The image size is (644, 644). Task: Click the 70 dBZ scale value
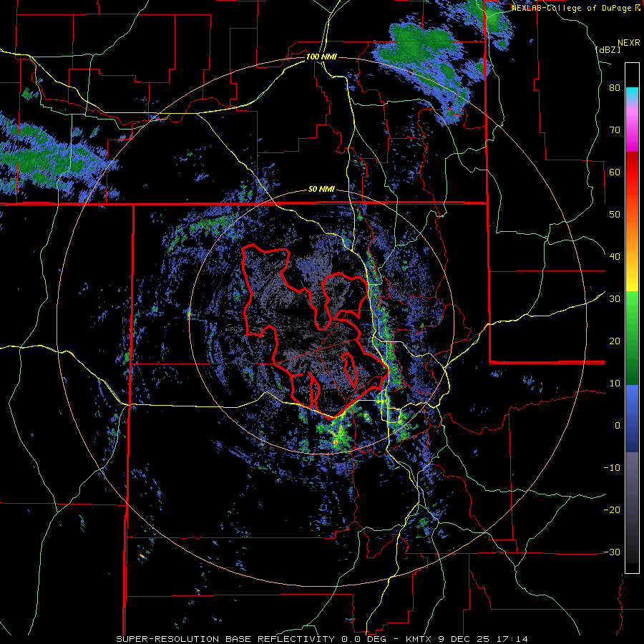615,130
